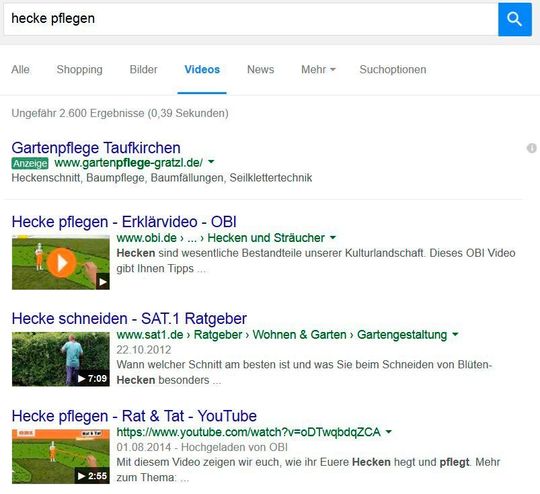Image resolution: width=540 pixels, height=494 pixels.
Task: Expand arrow after Gartengestaltung breadcrumb
Action: 455,334
